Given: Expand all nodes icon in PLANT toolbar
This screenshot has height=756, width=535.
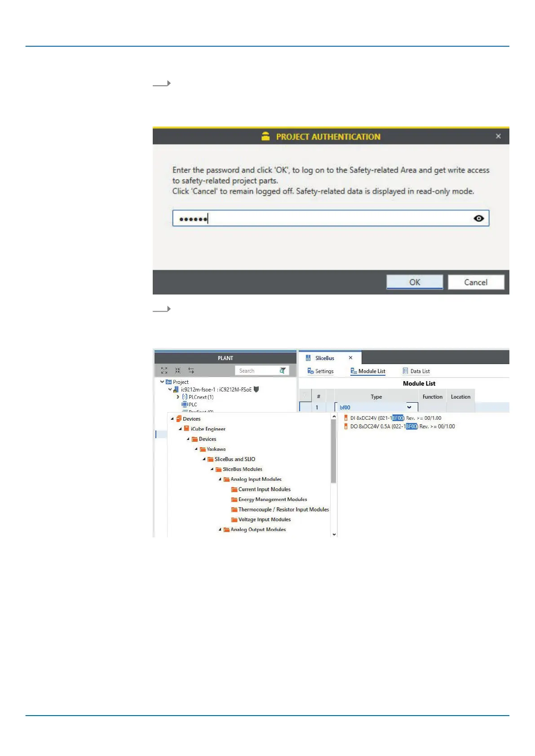Looking at the screenshot, I should (x=164, y=370).
